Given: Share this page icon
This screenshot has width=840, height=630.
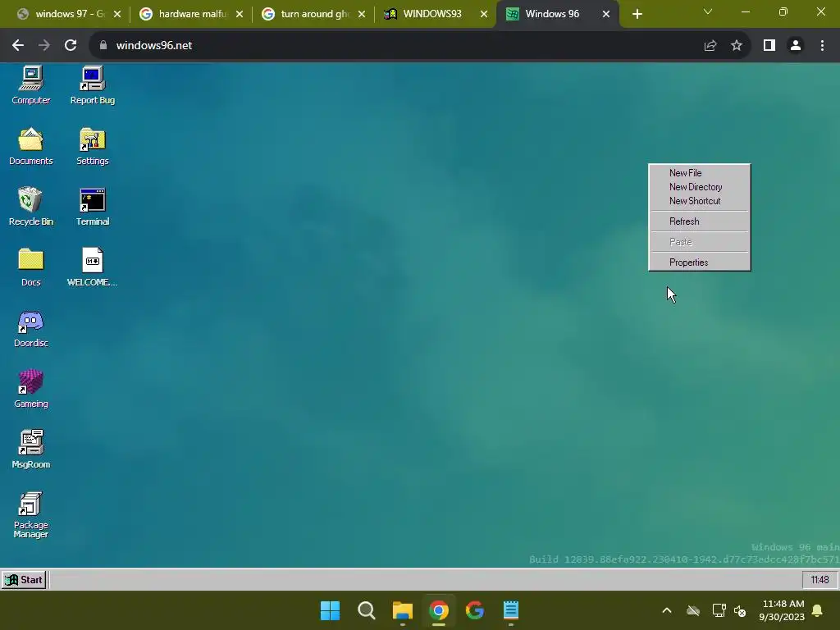Looking at the screenshot, I should (710, 45).
